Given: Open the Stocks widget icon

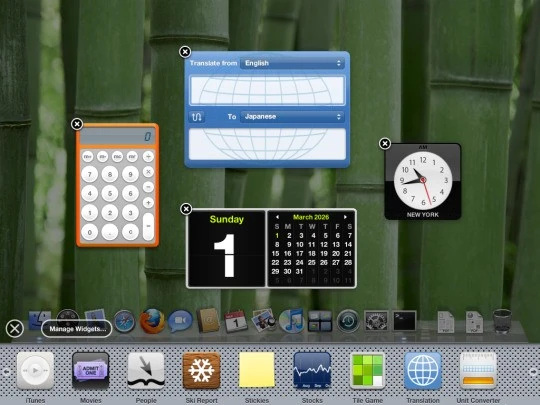Looking at the screenshot, I should 312,371.
